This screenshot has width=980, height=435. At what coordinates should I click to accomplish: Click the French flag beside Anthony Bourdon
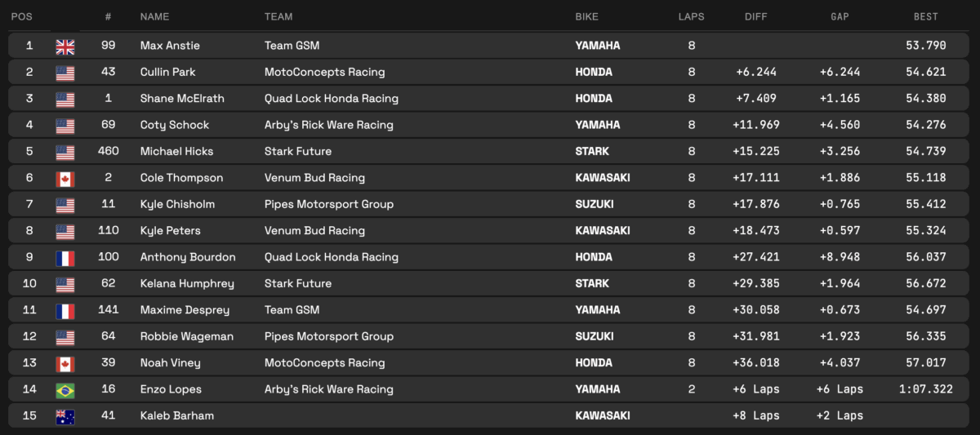coord(65,258)
